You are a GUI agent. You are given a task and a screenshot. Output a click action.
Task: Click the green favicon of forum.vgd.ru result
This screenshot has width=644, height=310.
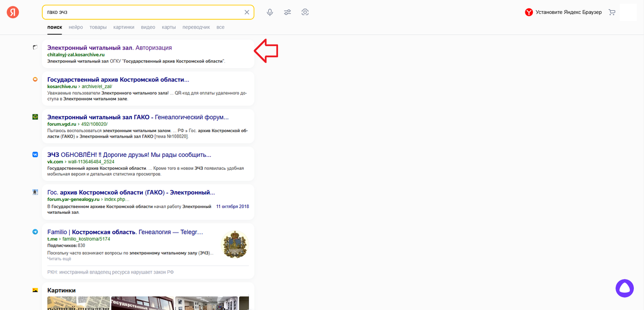pyautogui.click(x=35, y=117)
